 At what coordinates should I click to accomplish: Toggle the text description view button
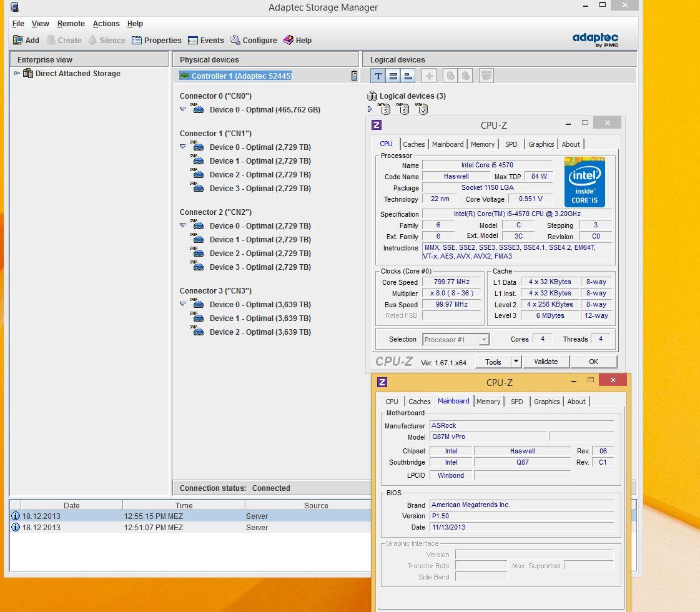[x=378, y=76]
